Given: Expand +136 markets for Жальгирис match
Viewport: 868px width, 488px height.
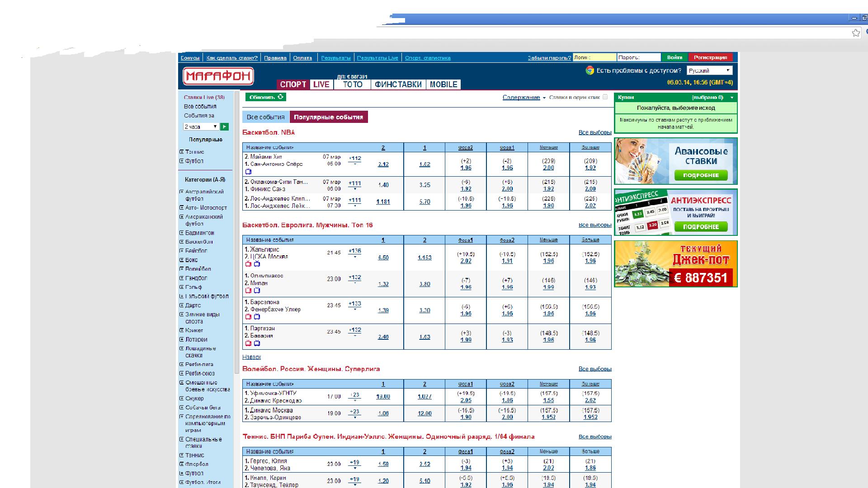Looking at the screenshot, I should point(355,253).
